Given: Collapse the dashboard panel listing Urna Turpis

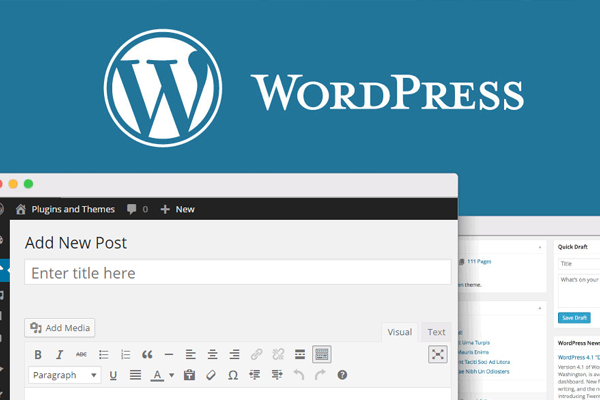Looking at the screenshot, I should coord(540,308).
